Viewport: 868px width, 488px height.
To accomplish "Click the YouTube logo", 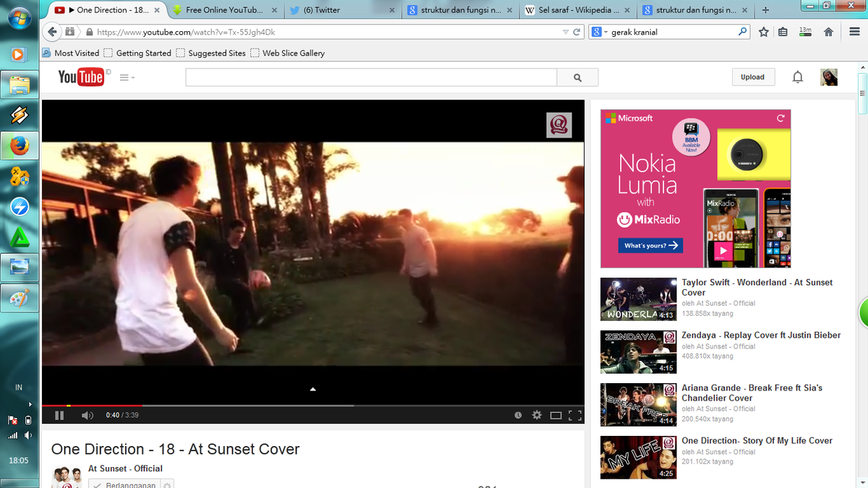I will pyautogui.click(x=81, y=77).
